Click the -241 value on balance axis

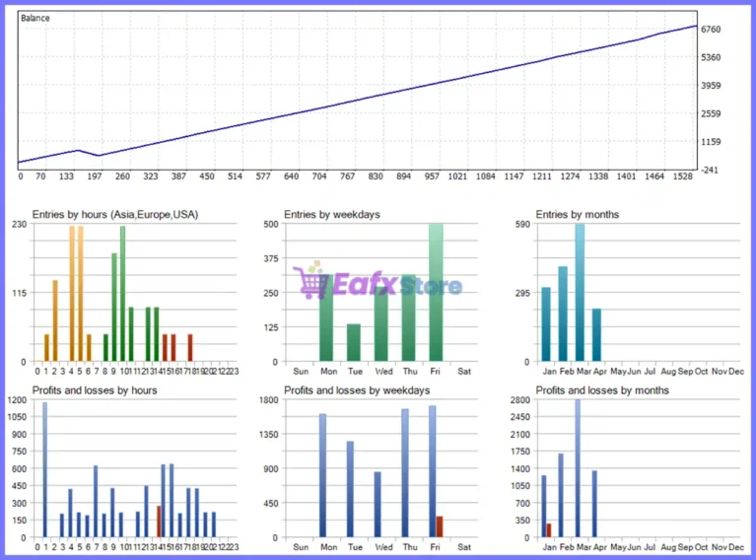[710, 170]
